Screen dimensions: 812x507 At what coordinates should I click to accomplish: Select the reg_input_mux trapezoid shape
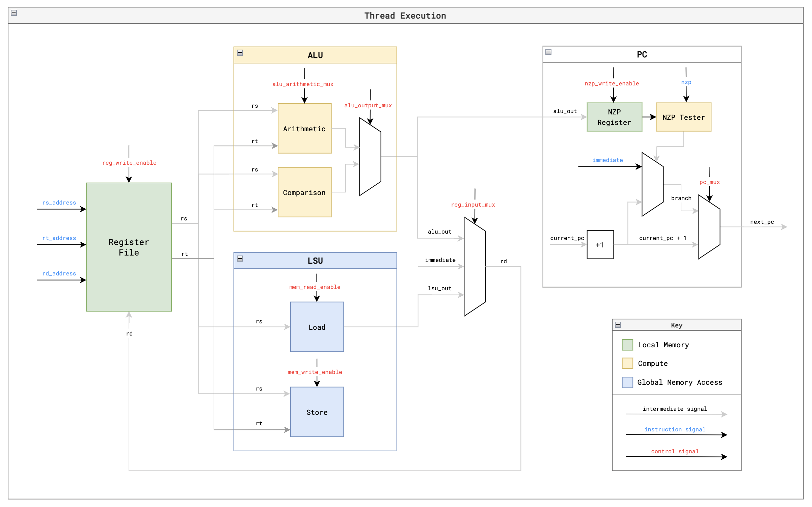475,267
